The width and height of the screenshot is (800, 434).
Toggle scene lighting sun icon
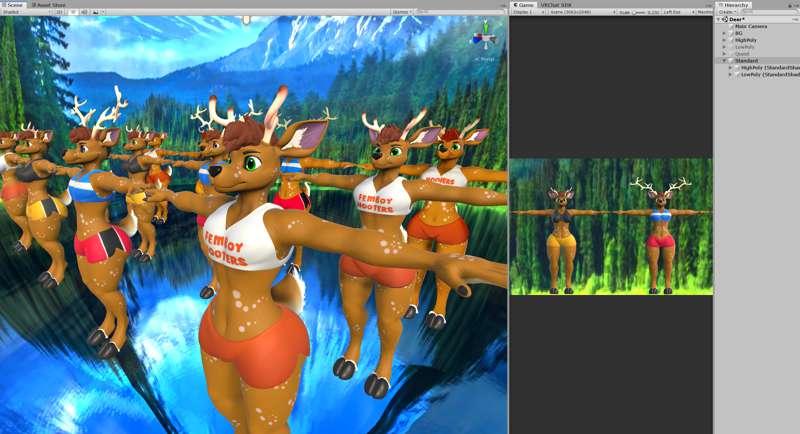coord(73,12)
